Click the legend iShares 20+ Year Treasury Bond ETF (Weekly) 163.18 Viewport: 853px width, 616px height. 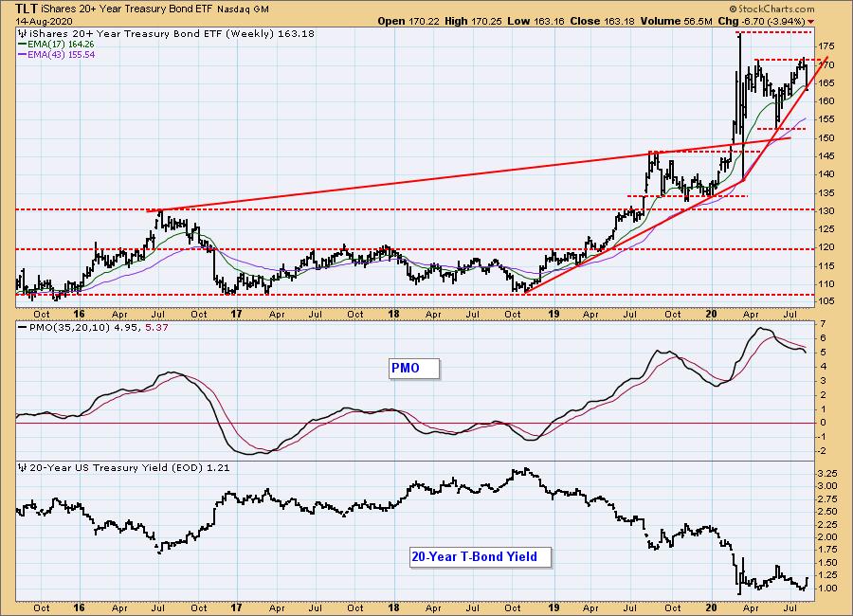coord(172,34)
